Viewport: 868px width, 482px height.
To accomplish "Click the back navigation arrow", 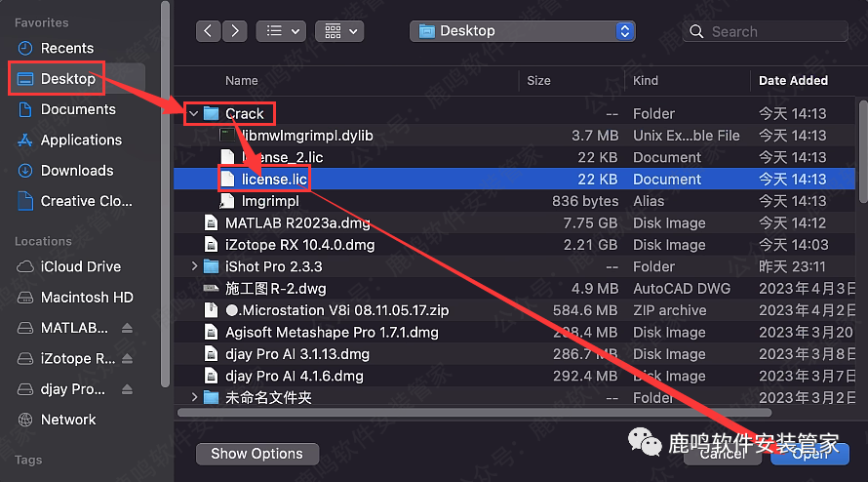I will [x=209, y=31].
